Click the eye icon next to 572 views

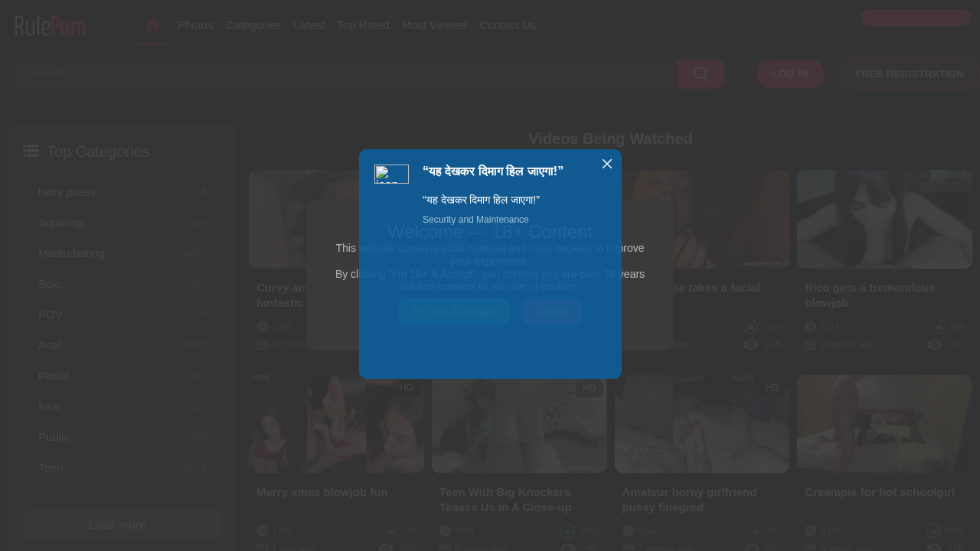point(751,548)
